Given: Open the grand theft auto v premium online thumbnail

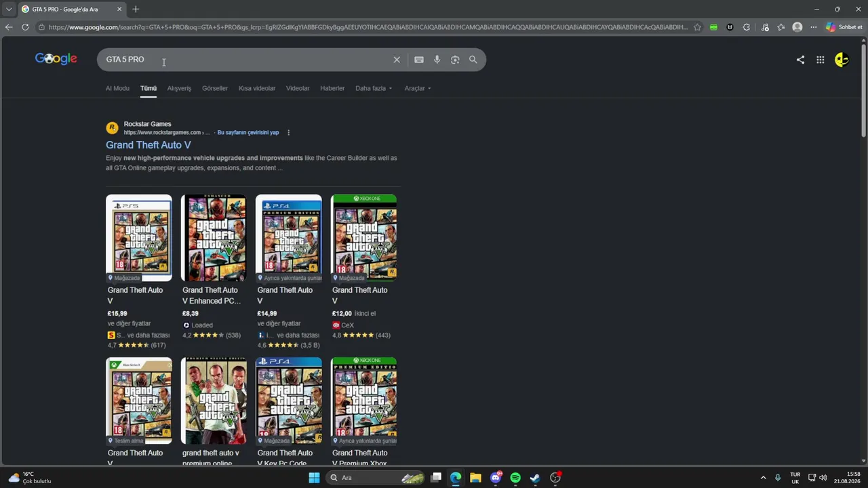Looking at the screenshot, I should coord(214,401).
